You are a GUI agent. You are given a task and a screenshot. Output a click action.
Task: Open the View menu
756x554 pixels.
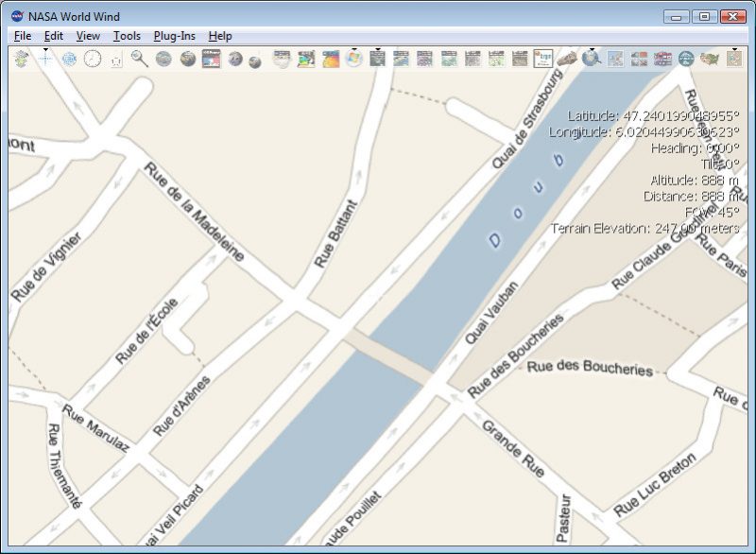point(88,36)
